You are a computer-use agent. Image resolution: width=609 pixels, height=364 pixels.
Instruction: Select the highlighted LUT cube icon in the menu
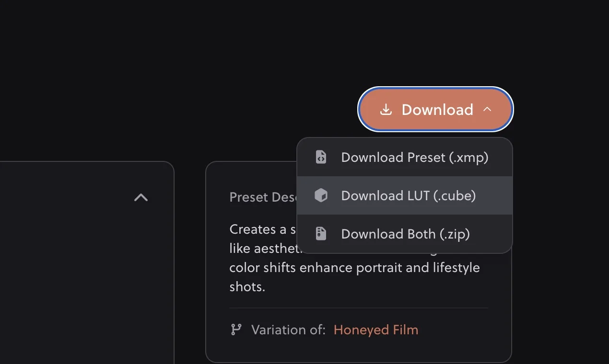[x=321, y=195]
